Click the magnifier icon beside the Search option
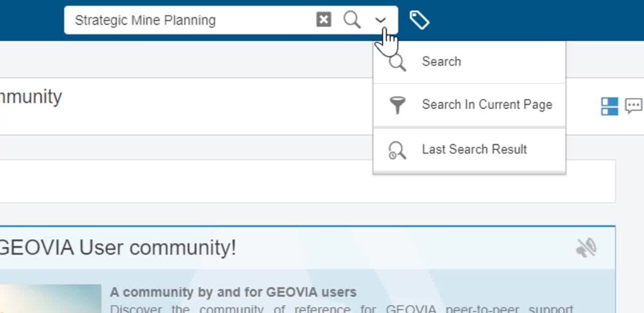This screenshot has width=644, height=313. (398, 62)
